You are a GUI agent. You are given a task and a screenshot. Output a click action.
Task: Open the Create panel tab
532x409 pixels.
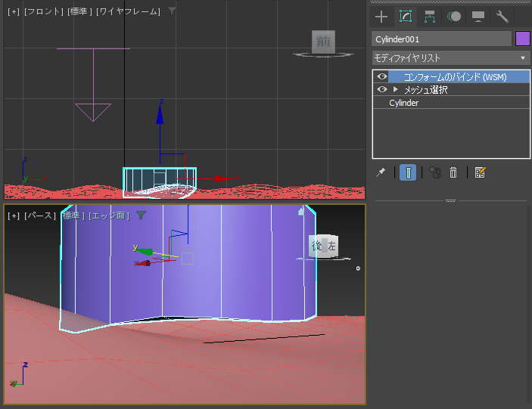tap(381, 17)
